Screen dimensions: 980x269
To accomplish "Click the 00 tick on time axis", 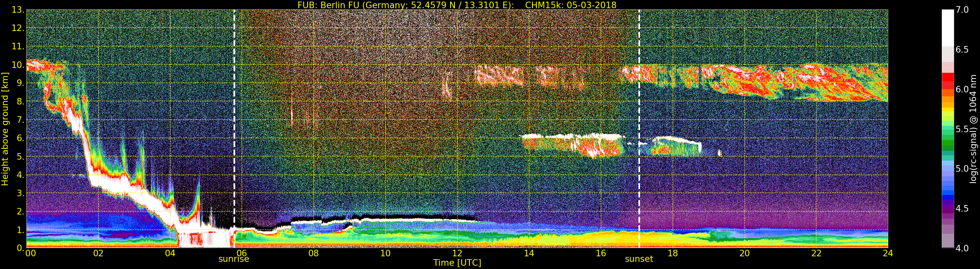I will tap(30, 253).
